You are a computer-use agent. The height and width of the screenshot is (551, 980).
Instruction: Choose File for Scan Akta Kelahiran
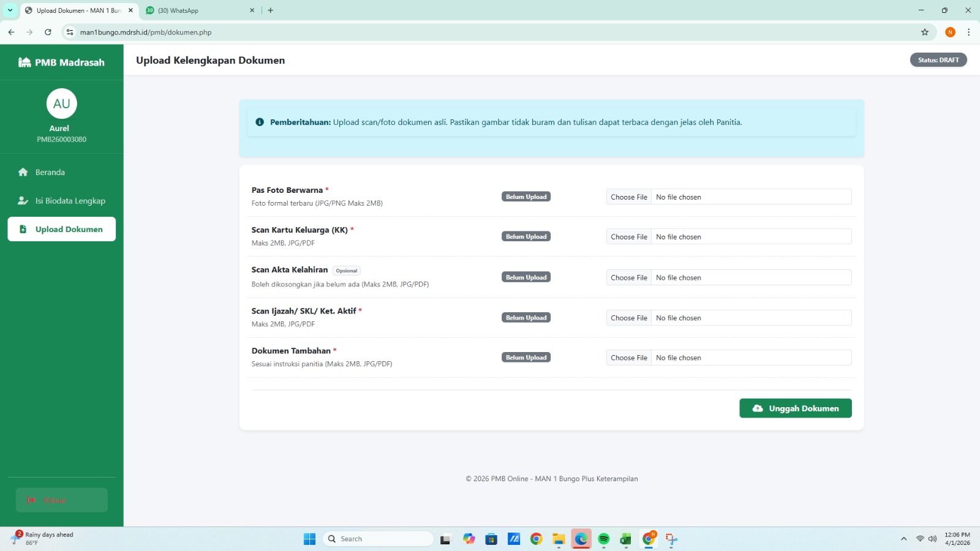628,278
